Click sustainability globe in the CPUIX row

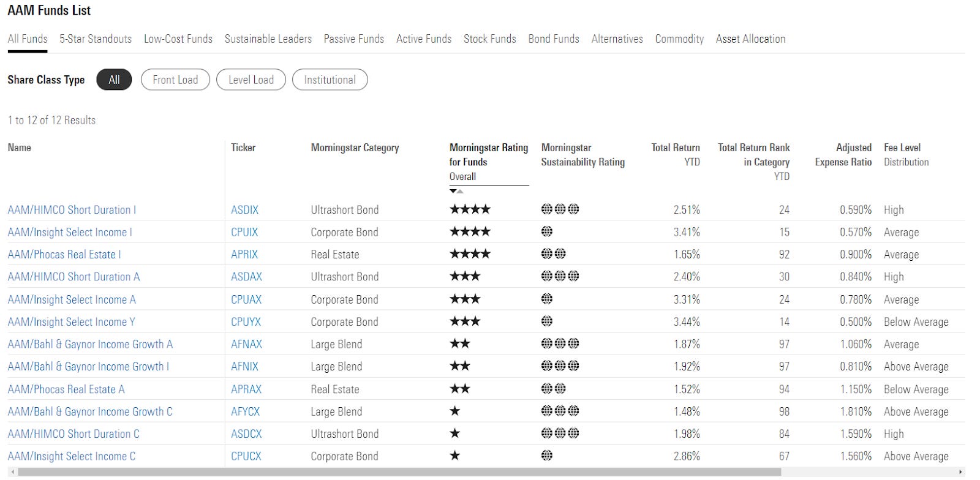click(x=547, y=231)
